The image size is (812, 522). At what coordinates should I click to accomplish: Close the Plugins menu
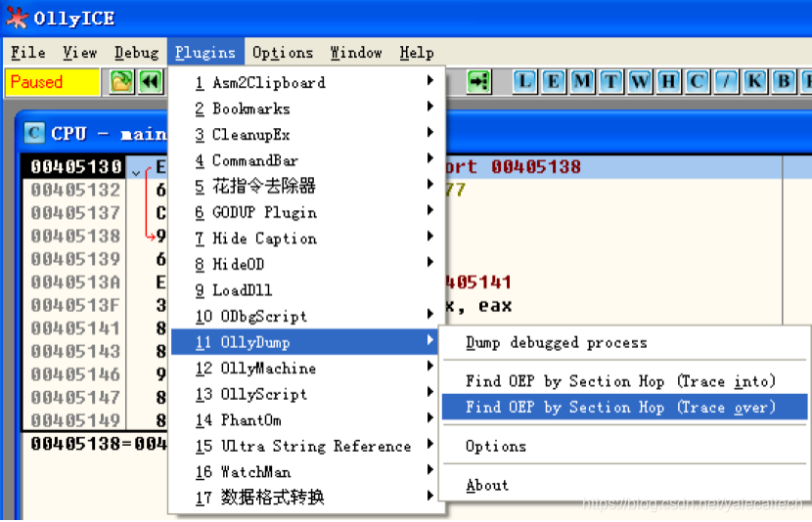205,52
